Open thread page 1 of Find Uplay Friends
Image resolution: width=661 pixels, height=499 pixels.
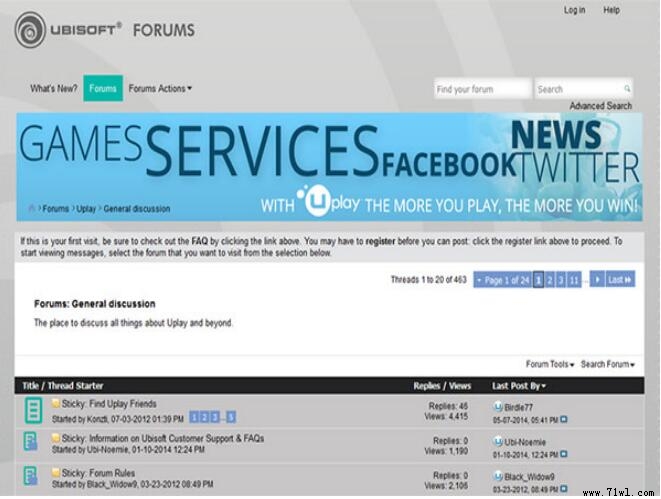(x=194, y=417)
